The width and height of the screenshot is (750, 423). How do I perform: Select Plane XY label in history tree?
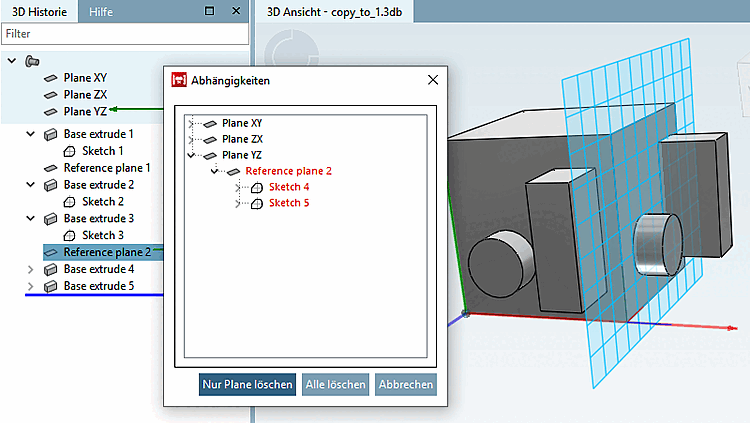coord(85,78)
